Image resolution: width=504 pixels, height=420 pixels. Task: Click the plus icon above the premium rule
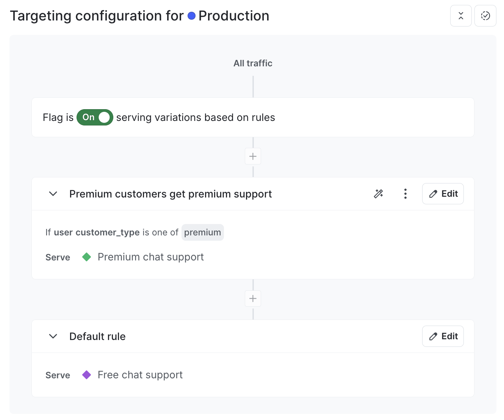[x=253, y=156]
